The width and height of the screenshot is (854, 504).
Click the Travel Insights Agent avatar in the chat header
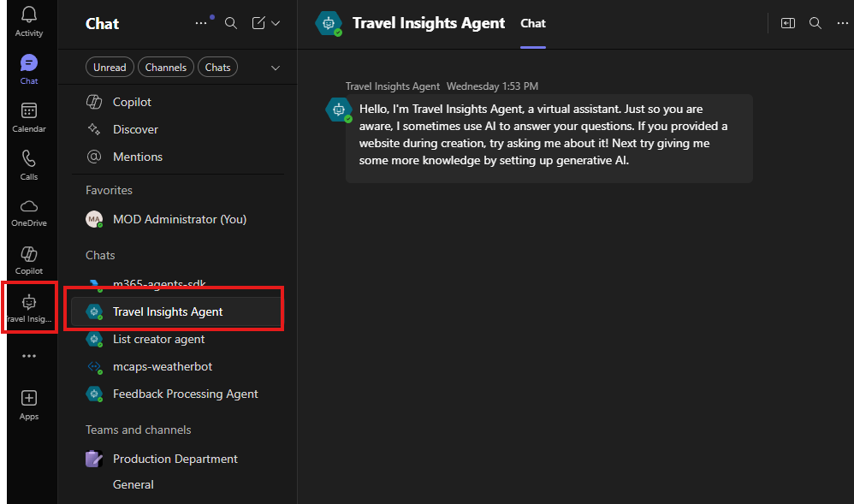(x=329, y=23)
